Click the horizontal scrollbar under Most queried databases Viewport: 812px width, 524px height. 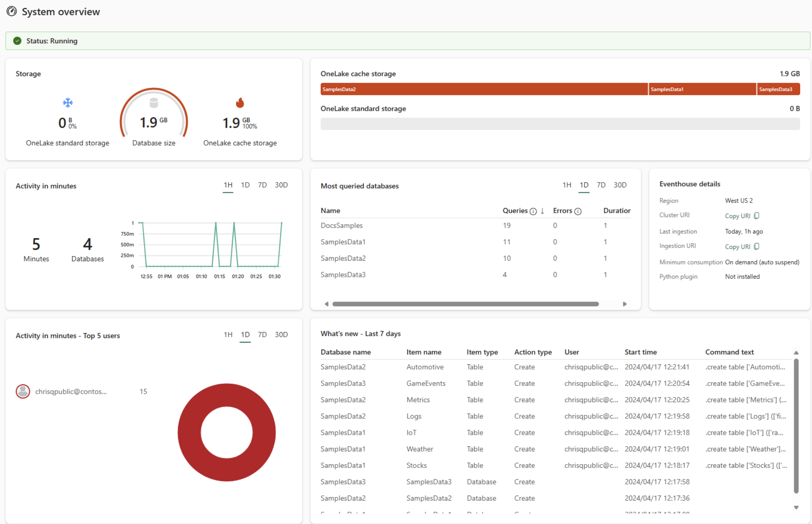(x=465, y=304)
